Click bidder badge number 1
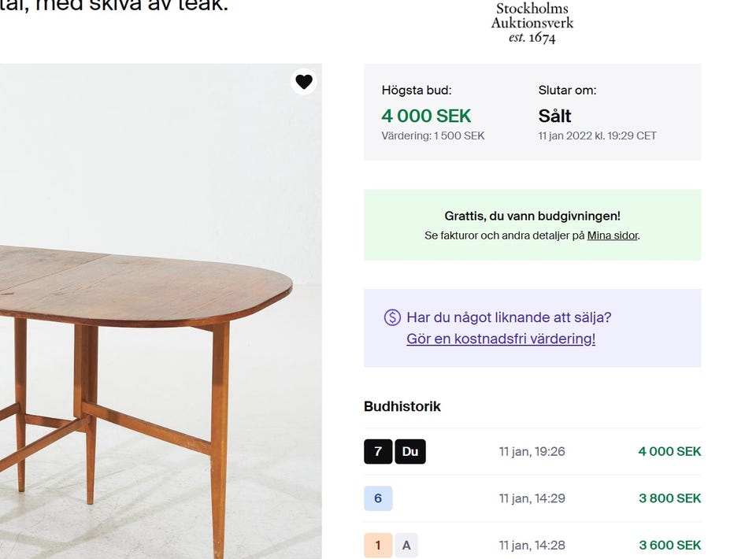Image resolution: width=756 pixels, height=559 pixels. click(x=379, y=545)
